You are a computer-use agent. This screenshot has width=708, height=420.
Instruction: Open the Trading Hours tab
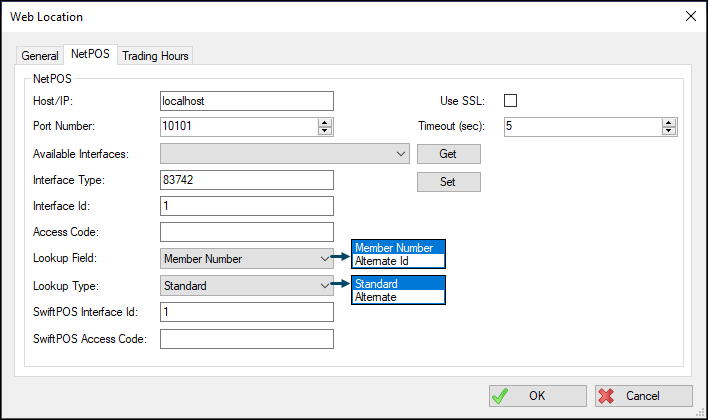pos(155,56)
